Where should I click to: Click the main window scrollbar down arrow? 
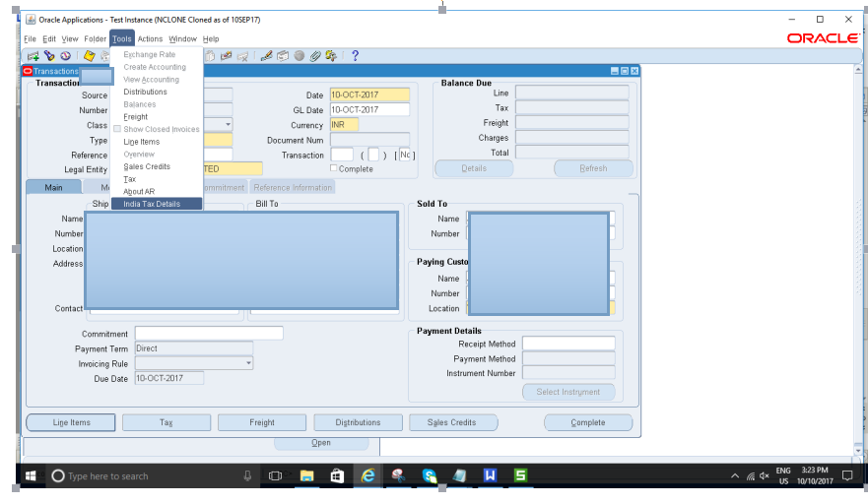pos(858,451)
